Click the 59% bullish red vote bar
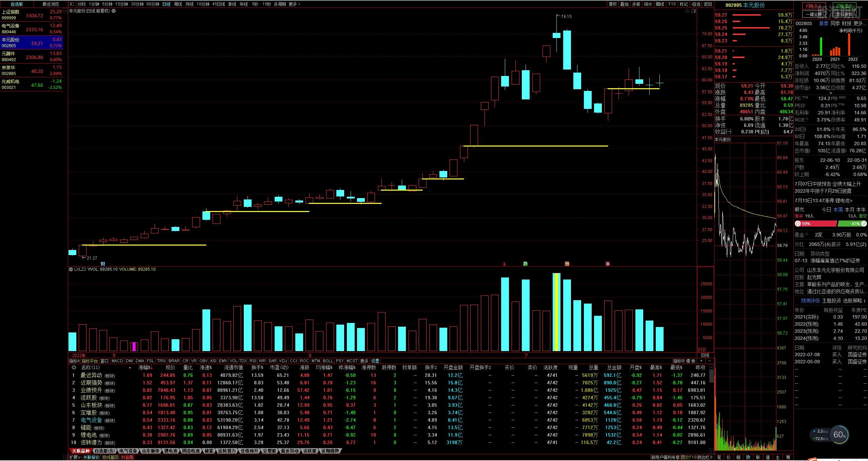 [x=816, y=224]
